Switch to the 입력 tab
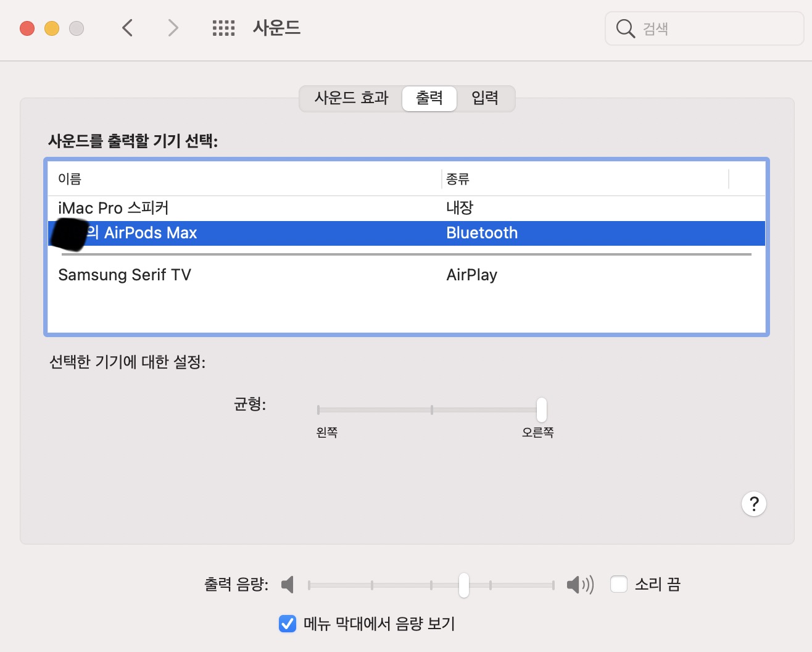The image size is (812, 652). (x=485, y=98)
